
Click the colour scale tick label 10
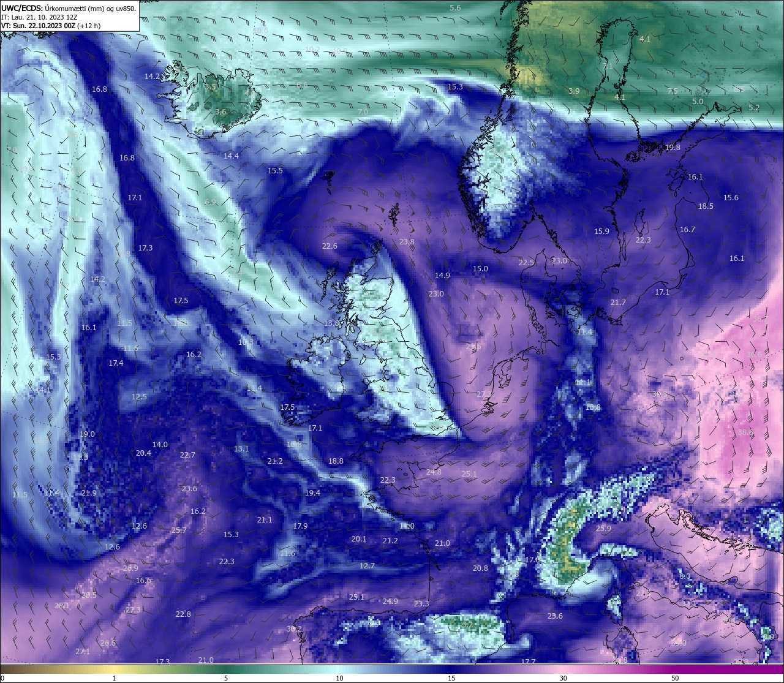tap(339, 678)
